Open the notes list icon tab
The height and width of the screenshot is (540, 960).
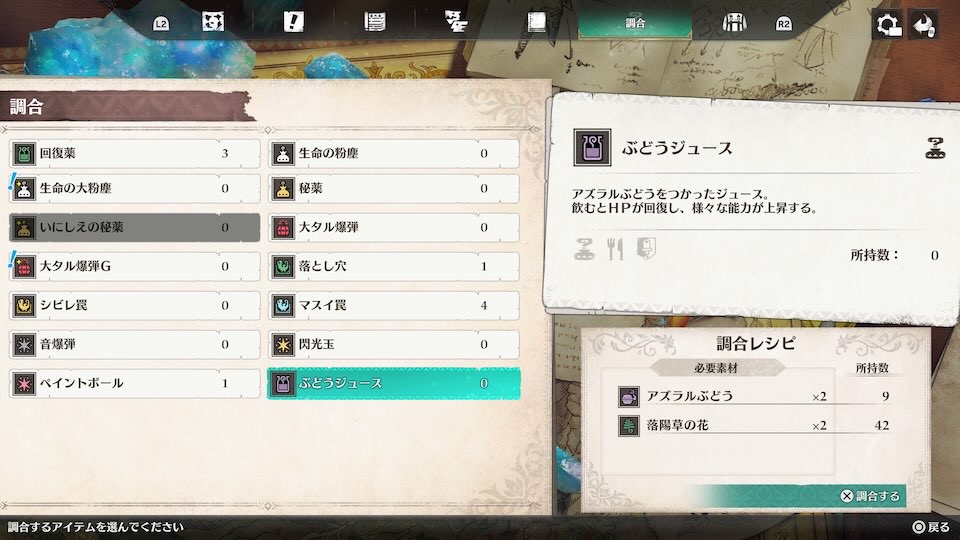(x=375, y=23)
